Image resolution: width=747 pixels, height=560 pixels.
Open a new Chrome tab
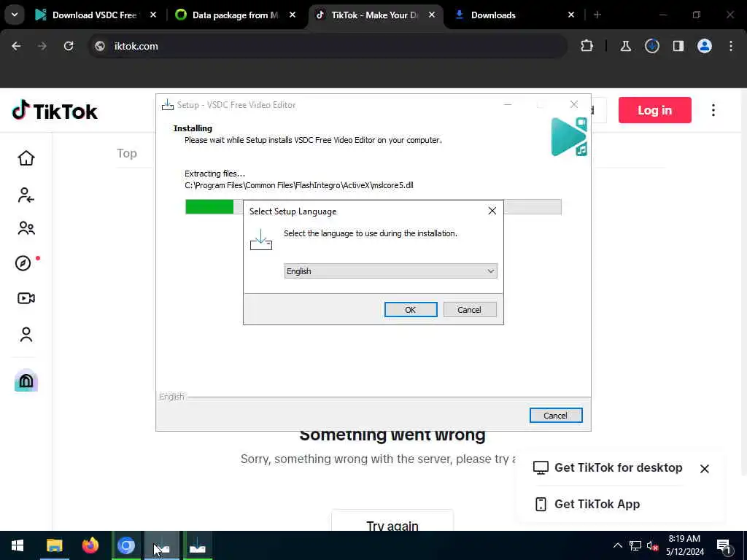coord(597,15)
